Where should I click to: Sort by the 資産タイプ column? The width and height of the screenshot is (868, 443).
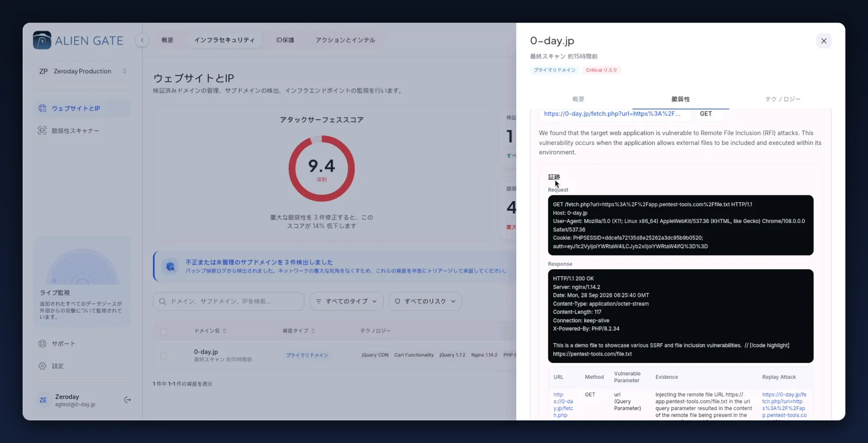299,331
